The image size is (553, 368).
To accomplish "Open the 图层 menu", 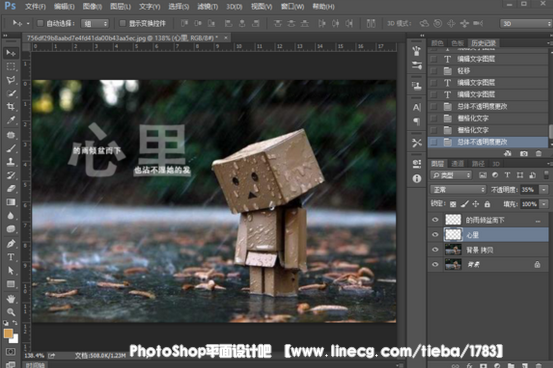I will tap(120, 6).
